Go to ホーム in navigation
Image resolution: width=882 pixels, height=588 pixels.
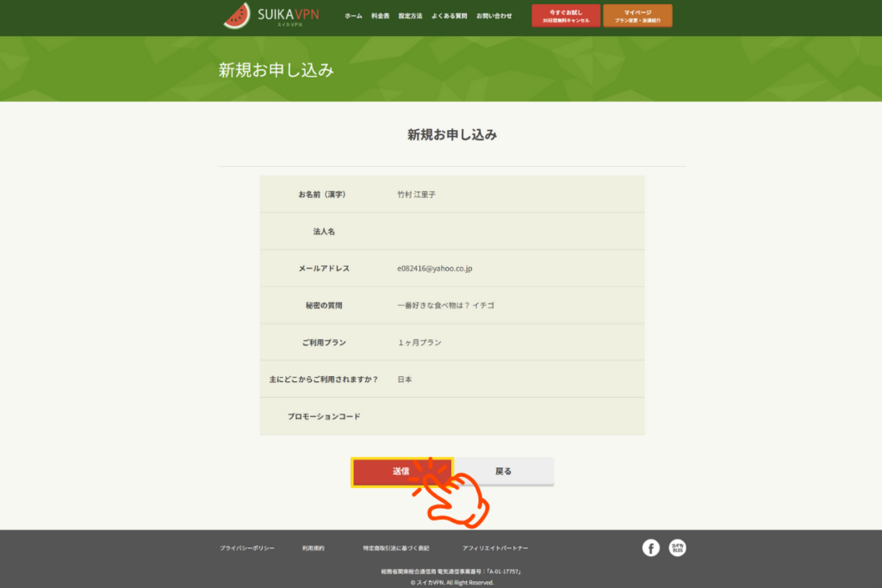click(353, 16)
